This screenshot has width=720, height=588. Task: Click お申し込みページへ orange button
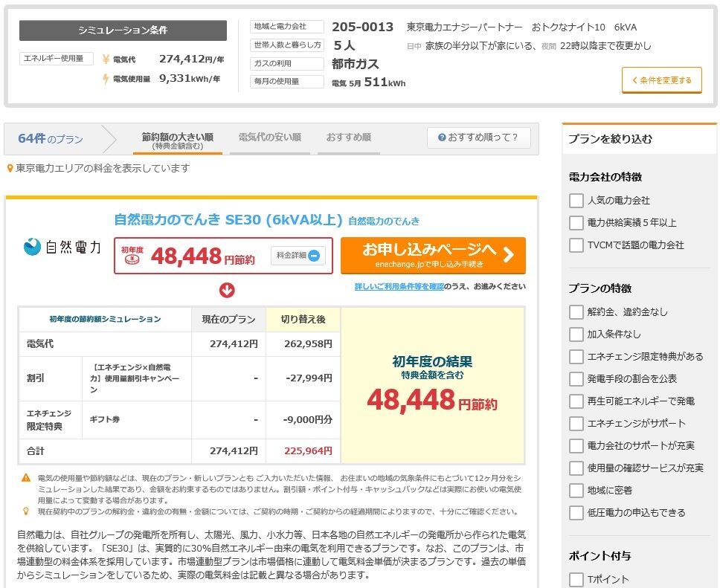433,255
